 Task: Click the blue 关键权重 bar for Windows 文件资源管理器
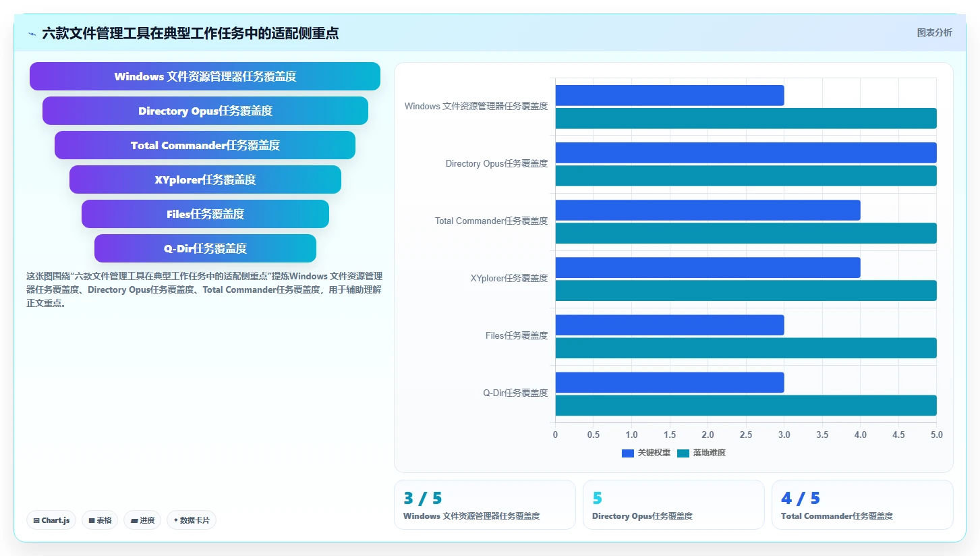670,95
